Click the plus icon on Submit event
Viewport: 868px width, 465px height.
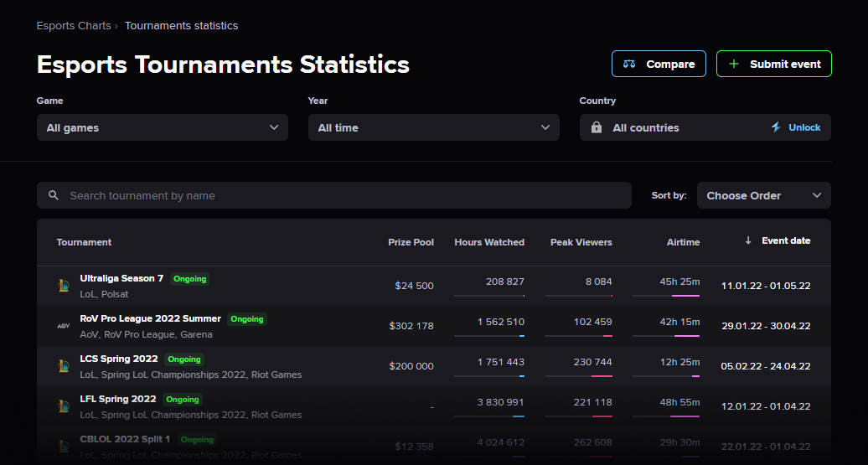734,64
